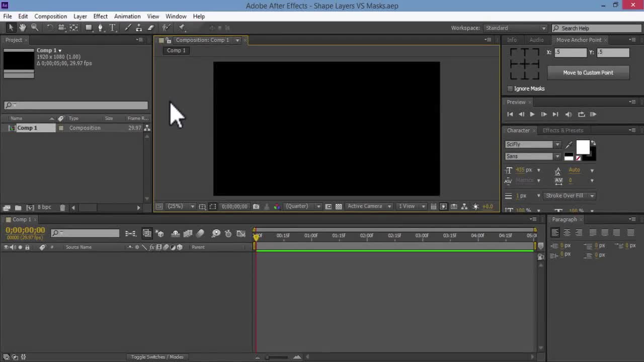Click the Auto-keyframe stopwatch icon in timeline
Viewport: 644px width, 362px height.
point(228,233)
